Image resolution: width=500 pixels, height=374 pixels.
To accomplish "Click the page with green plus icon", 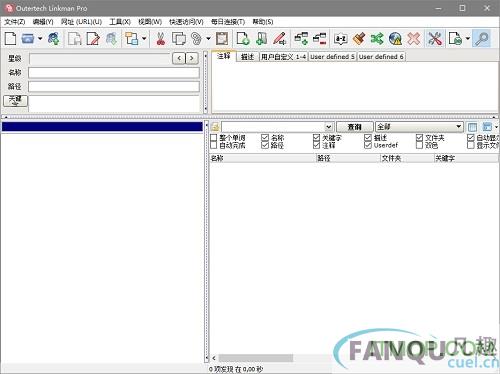I will (x=243, y=38).
